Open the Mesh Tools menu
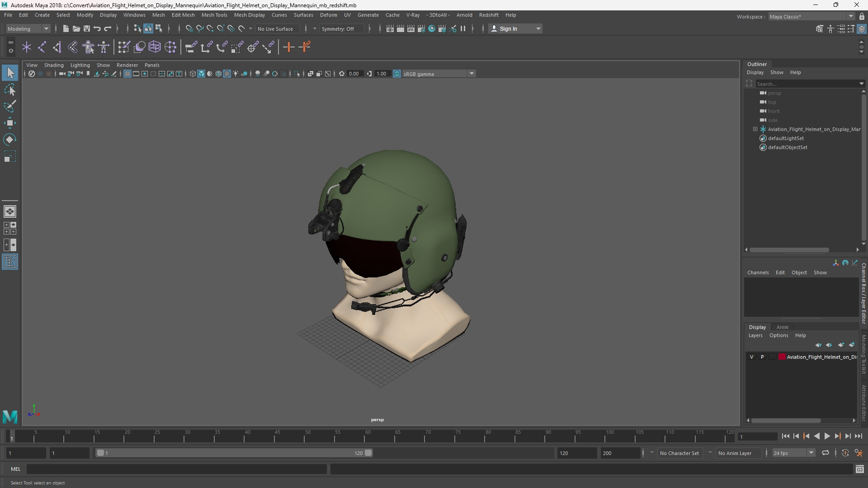 coord(214,15)
